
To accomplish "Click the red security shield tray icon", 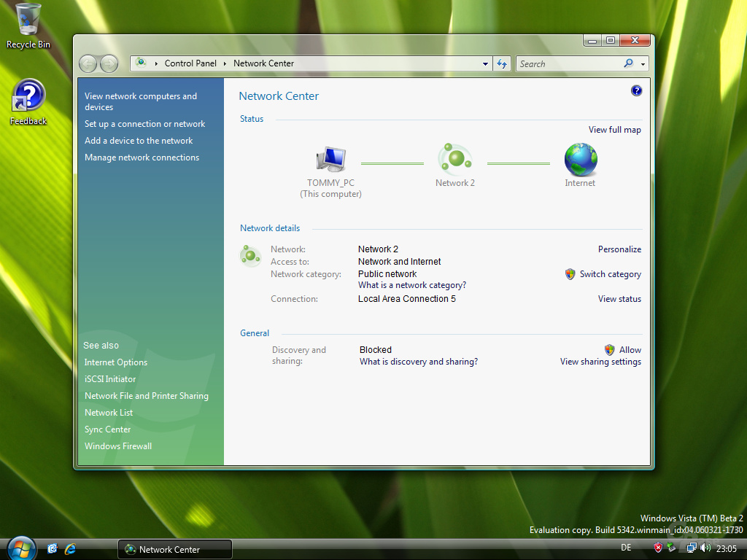I will (658, 548).
